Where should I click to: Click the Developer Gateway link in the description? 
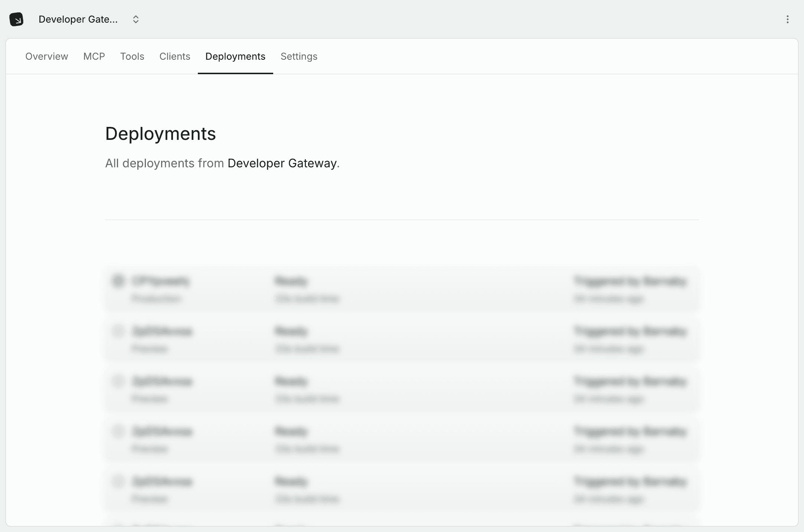[x=282, y=163]
